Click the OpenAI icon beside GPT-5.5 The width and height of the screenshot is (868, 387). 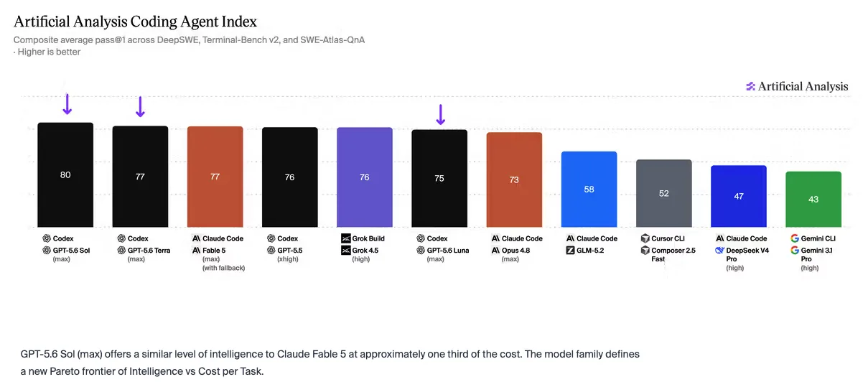pyautogui.click(x=271, y=251)
